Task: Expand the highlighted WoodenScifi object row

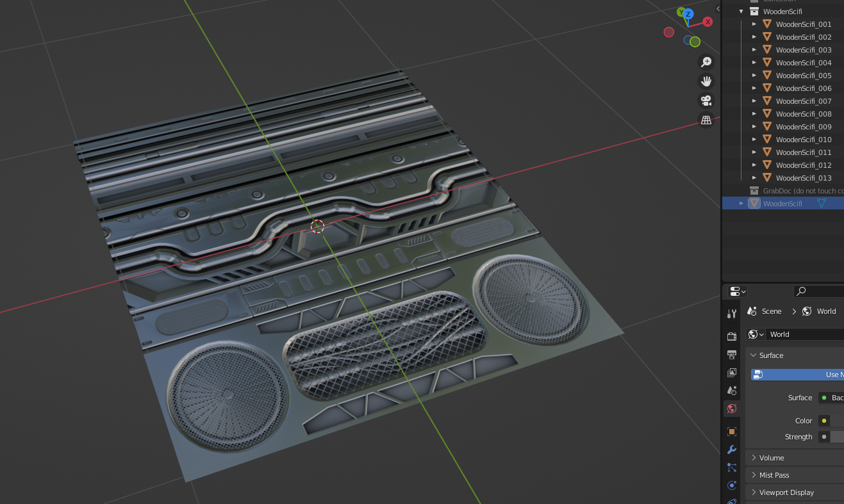Action: pyautogui.click(x=741, y=204)
